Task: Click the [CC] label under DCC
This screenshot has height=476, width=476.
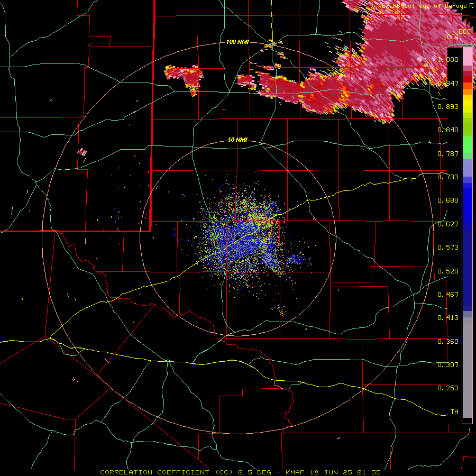Action: [452, 37]
